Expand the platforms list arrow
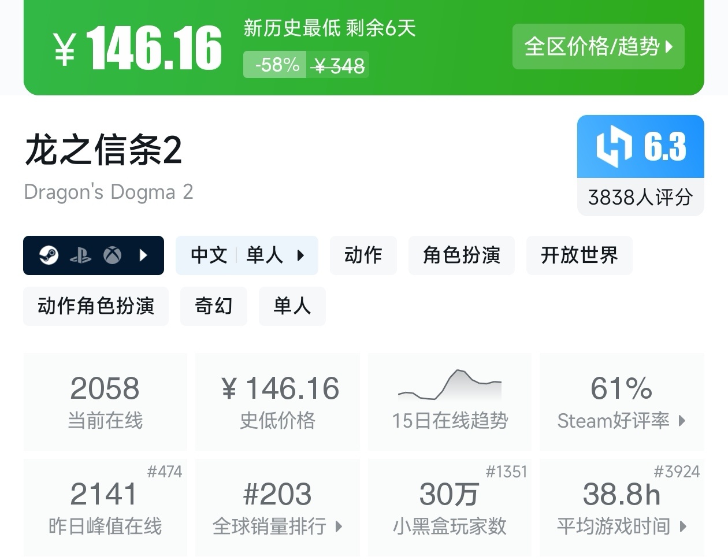 pyautogui.click(x=144, y=255)
